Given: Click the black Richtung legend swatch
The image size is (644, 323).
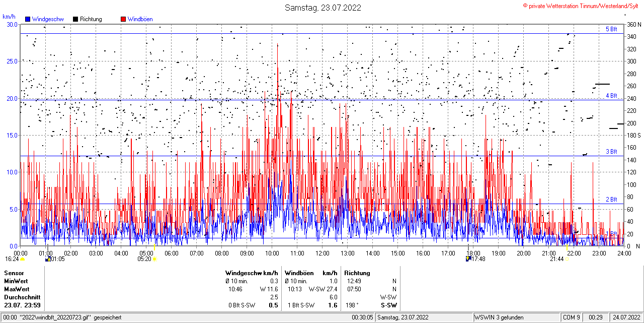Looking at the screenshot, I should coord(75,19).
